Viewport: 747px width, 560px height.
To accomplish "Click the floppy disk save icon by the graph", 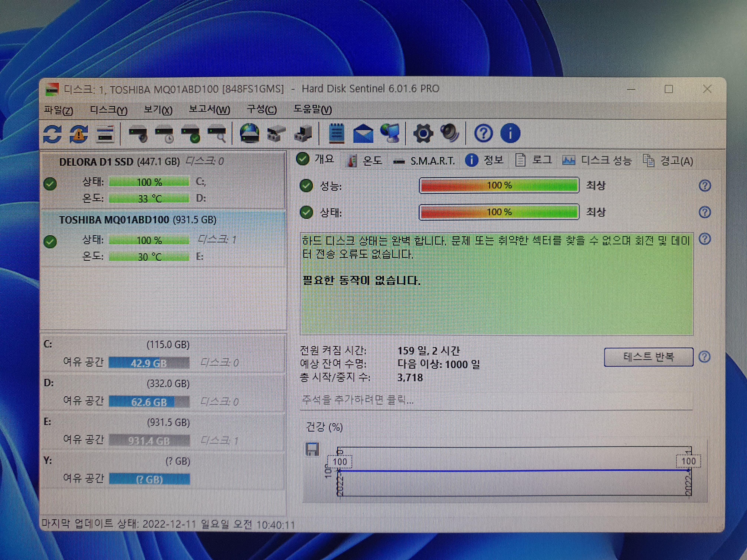I will click(312, 449).
